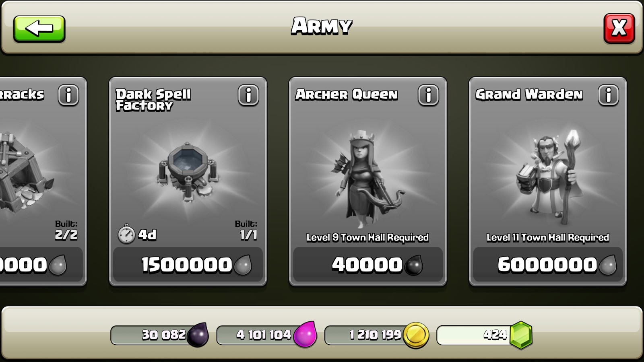
Task: Open Dark Spell Factory info icon
Action: click(x=248, y=95)
